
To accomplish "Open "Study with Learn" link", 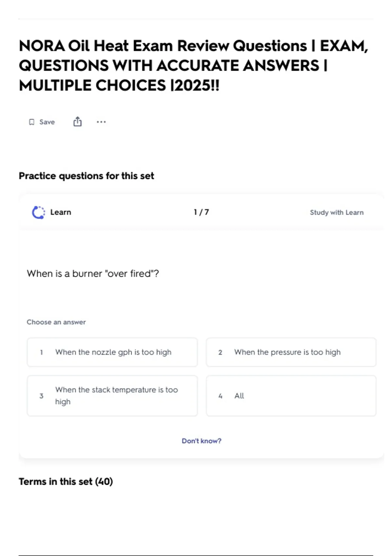I will (336, 212).
